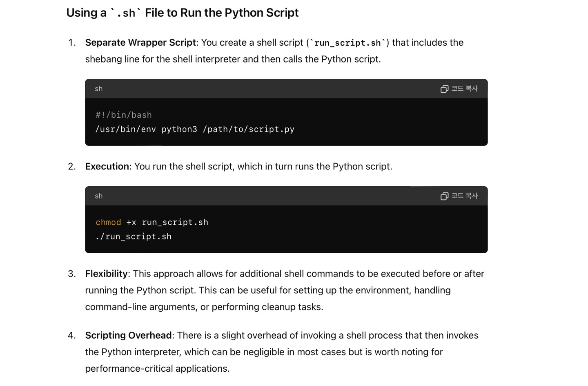The height and width of the screenshot is (386, 588).
Task: Click the /path/to/script.py path in the code
Action: [249, 129]
